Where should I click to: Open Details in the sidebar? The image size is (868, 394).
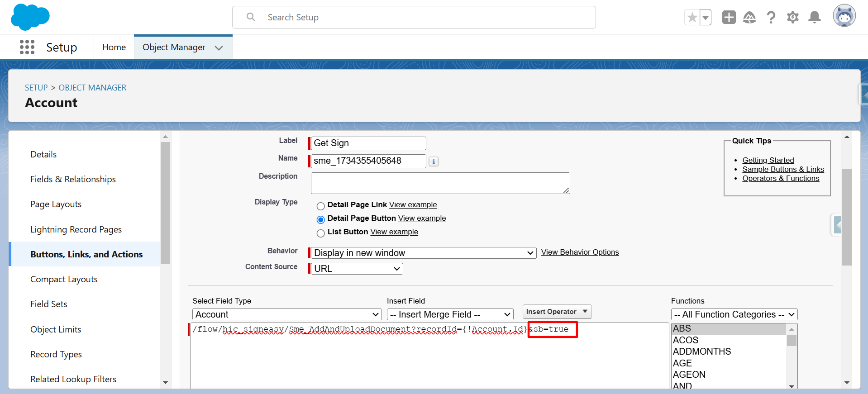pyautogui.click(x=43, y=154)
